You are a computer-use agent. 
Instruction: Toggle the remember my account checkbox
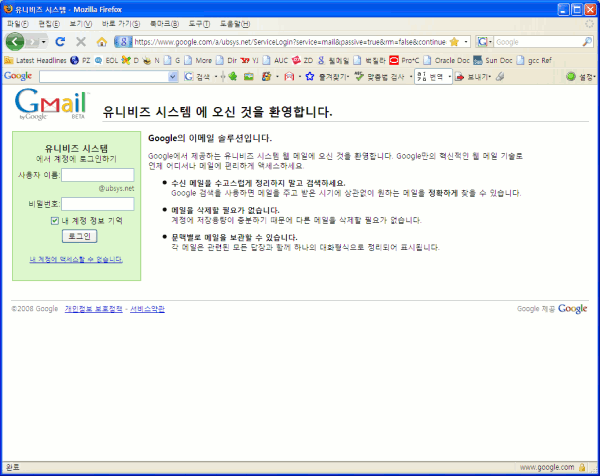click(55, 220)
